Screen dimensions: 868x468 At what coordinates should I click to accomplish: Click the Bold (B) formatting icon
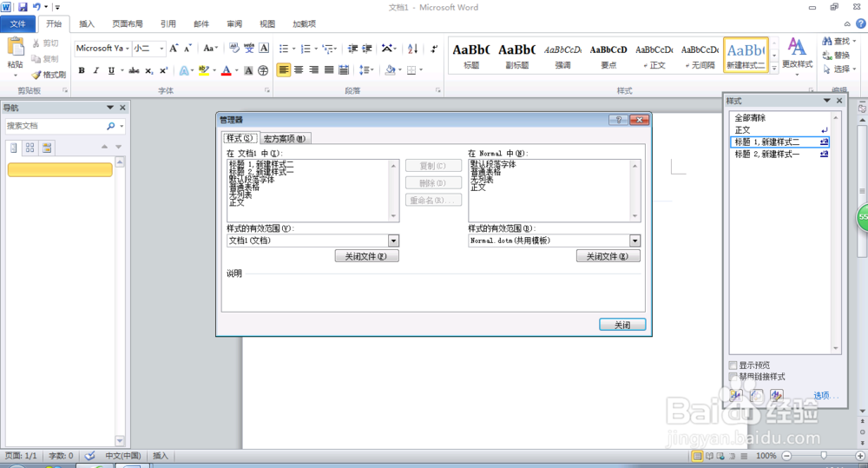[x=82, y=70]
